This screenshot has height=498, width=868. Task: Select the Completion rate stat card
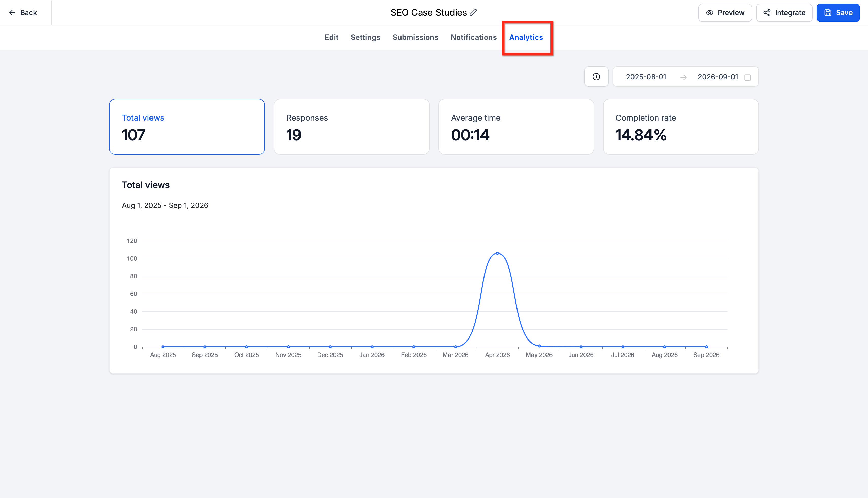click(x=680, y=127)
